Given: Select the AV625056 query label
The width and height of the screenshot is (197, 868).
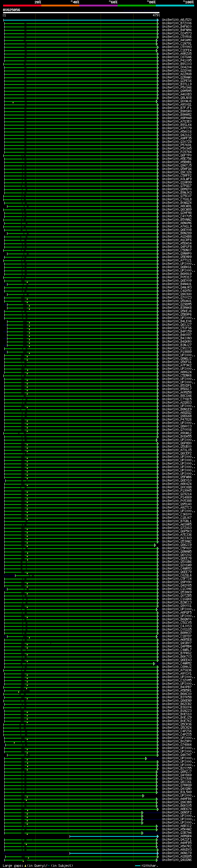Looking at the screenshot, I should (11, 10).
